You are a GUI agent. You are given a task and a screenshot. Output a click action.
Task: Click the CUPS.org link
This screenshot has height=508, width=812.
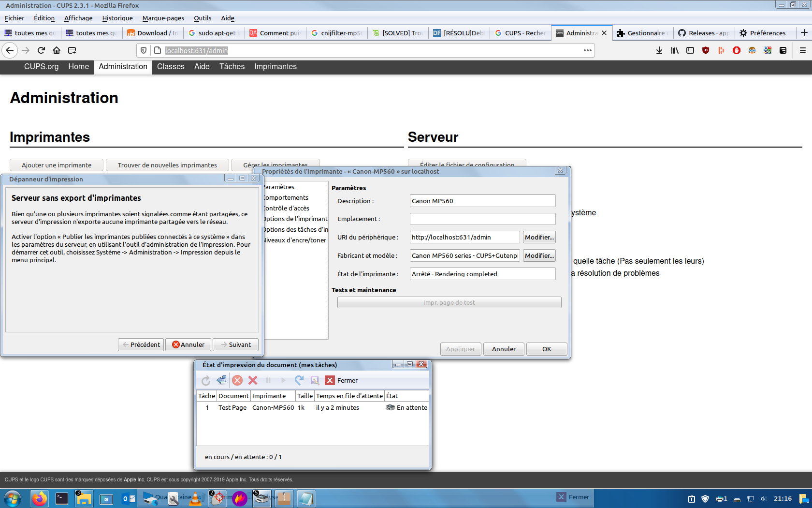coord(42,67)
